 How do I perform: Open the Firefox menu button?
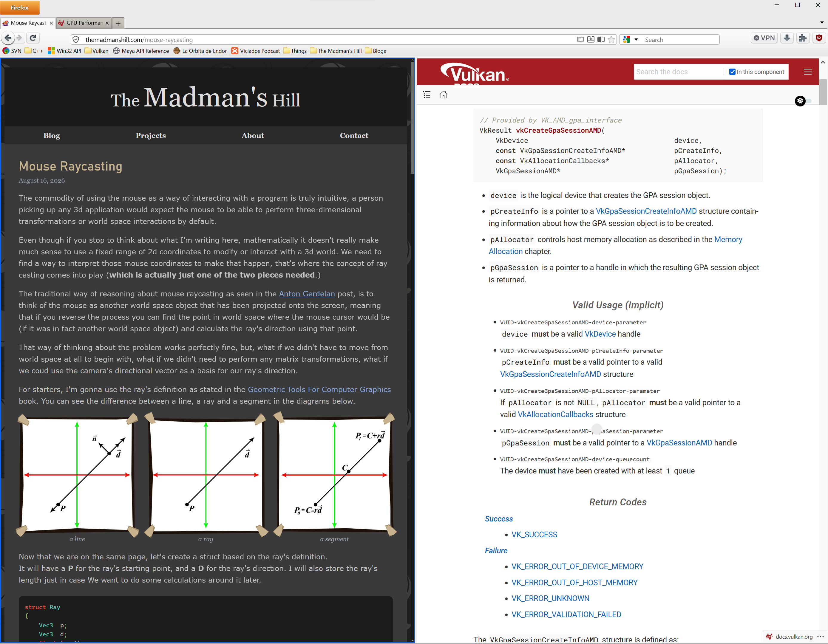pyautogui.click(x=20, y=7)
